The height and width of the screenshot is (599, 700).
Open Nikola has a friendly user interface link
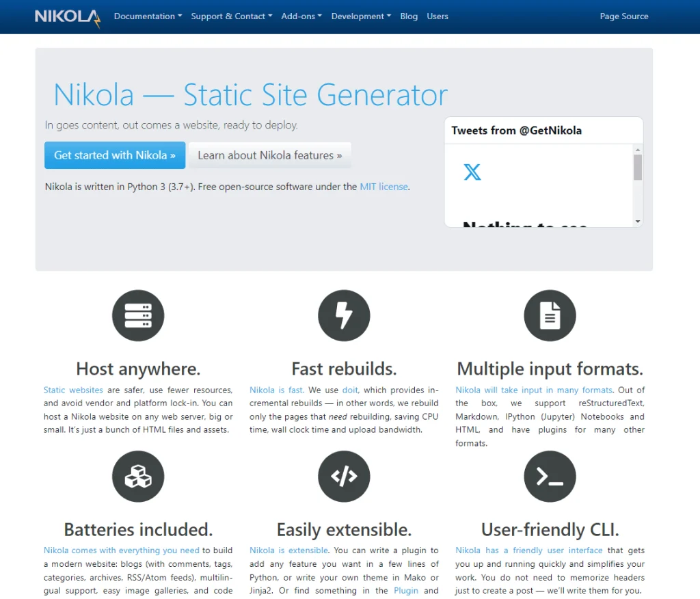click(x=529, y=550)
